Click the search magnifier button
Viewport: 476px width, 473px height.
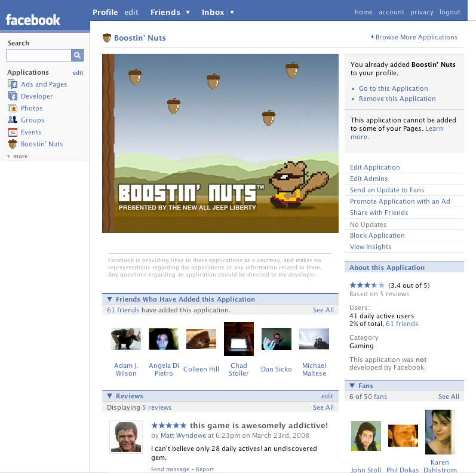(77, 56)
